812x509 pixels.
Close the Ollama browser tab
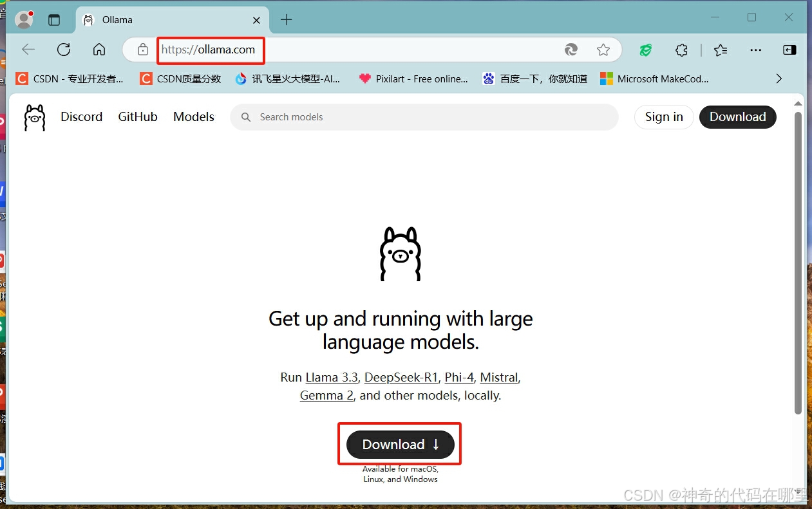[x=256, y=20]
